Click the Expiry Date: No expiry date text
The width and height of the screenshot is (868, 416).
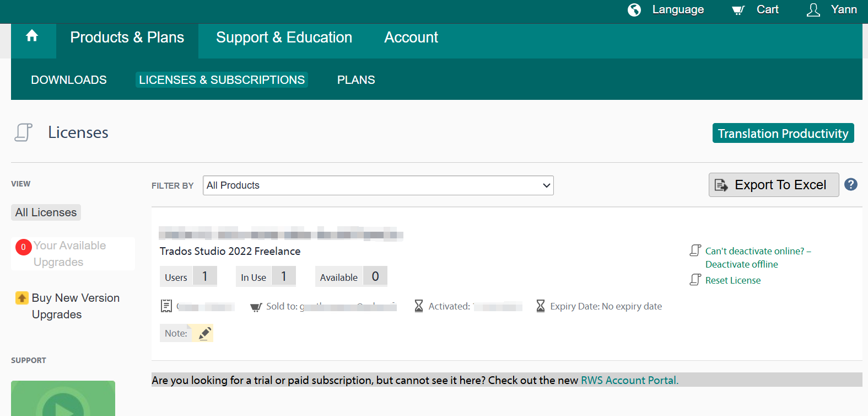click(606, 306)
